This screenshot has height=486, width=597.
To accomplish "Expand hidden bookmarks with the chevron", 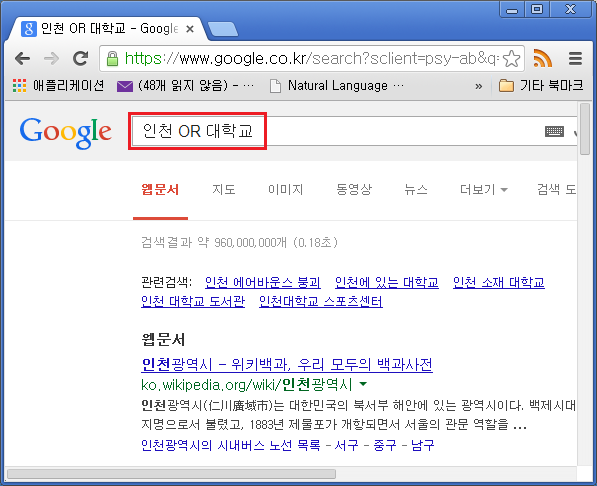I will point(479,86).
